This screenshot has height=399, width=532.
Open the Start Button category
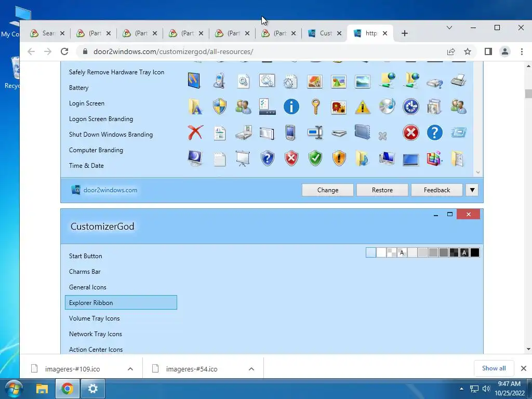pos(86,256)
